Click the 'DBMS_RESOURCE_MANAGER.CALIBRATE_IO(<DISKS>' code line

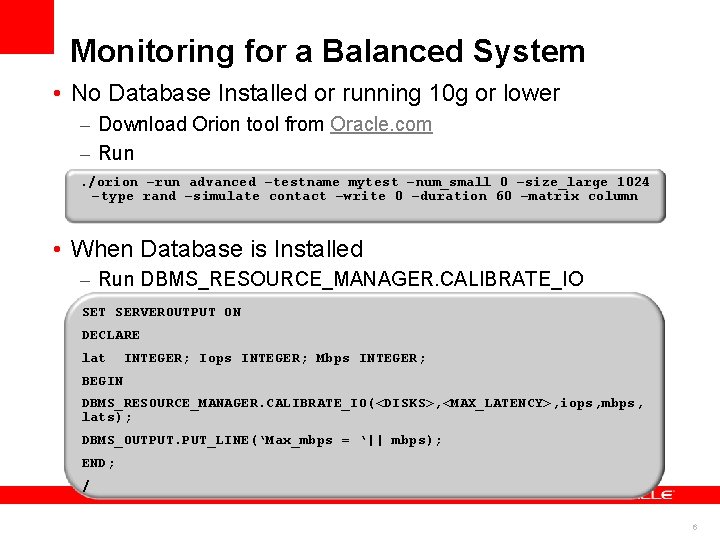point(363,403)
